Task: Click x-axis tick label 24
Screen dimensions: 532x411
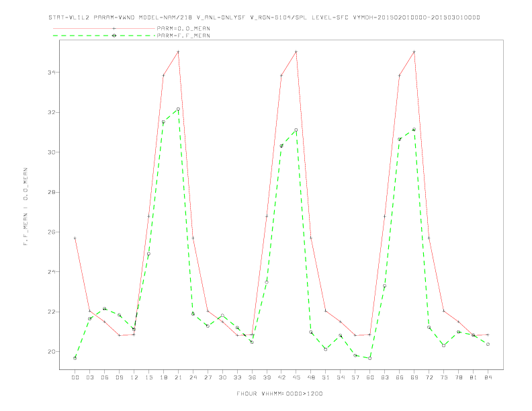Action: (x=193, y=377)
